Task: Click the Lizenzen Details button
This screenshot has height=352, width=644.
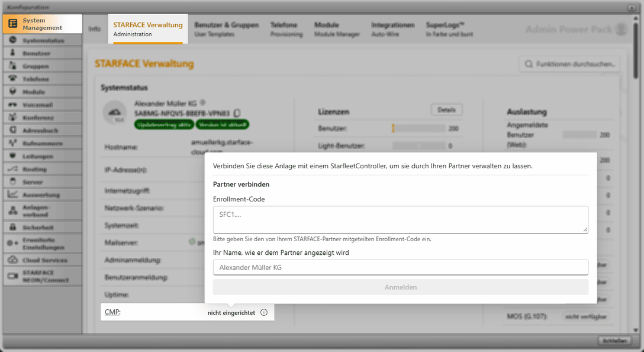Action: tap(446, 110)
